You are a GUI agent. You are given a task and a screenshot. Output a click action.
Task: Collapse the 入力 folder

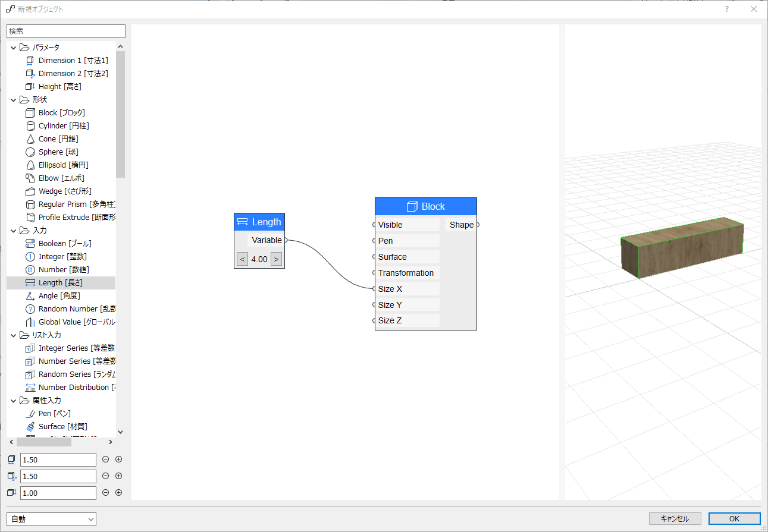[x=14, y=231]
